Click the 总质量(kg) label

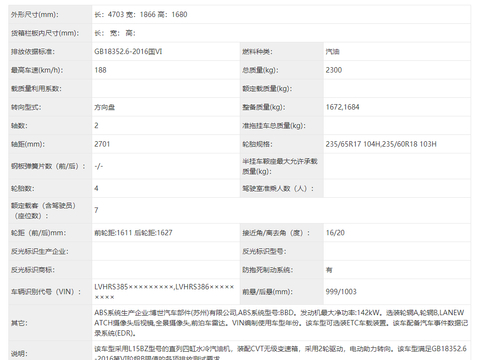tap(260, 70)
